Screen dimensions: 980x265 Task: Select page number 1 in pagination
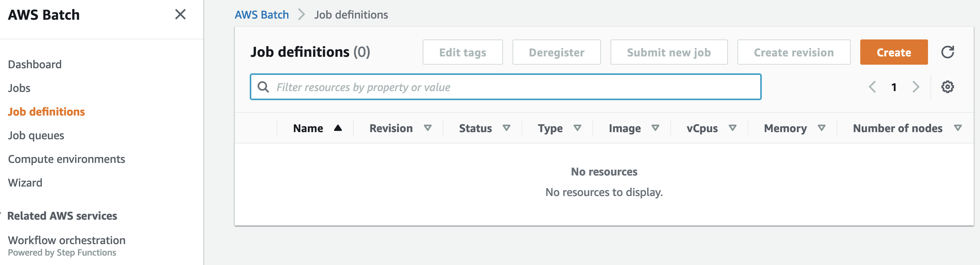(x=894, y=87)
